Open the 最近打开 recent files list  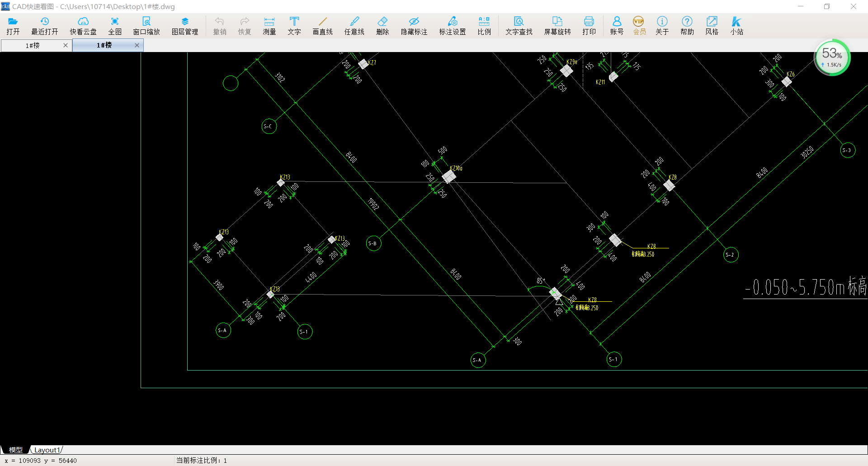[45, 25]
